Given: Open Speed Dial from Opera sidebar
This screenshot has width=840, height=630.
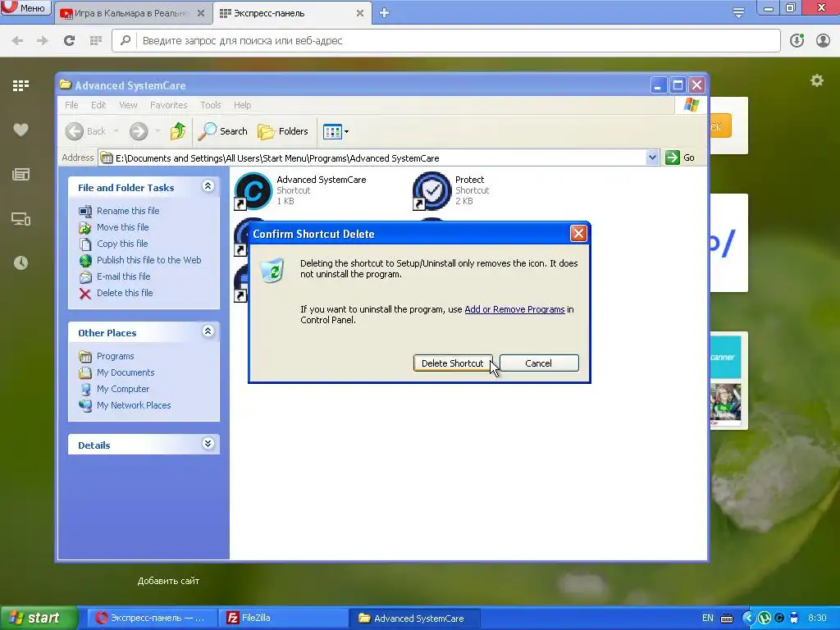Looking at the screenshot, I should [21, 85].
